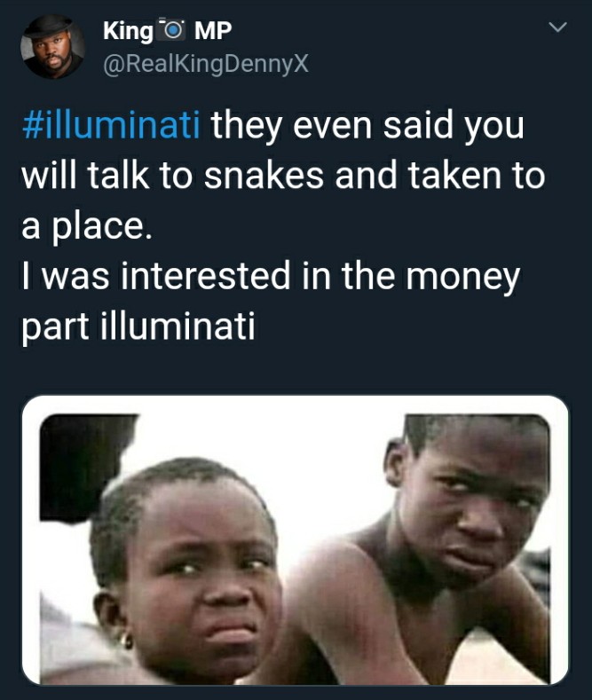Click the MP text in the display name
This screenshot has width=592, height=700.
pos(213,31)
